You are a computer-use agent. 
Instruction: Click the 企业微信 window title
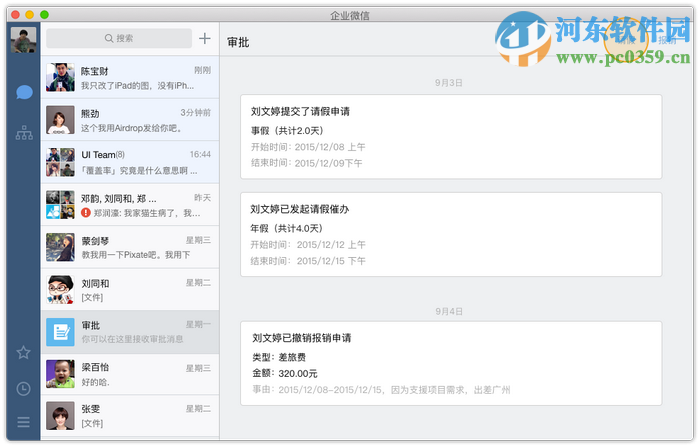pos(350,16)
